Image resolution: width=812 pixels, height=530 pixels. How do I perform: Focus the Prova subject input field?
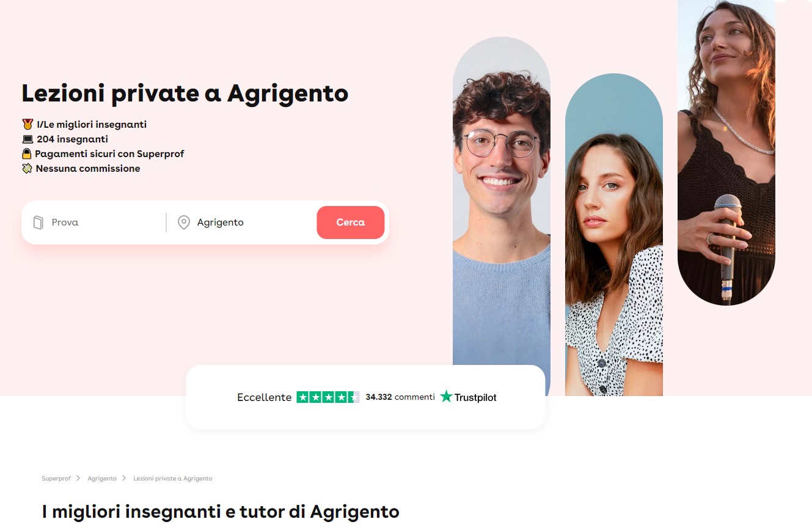pyautogui.click(x=105, y=223)
